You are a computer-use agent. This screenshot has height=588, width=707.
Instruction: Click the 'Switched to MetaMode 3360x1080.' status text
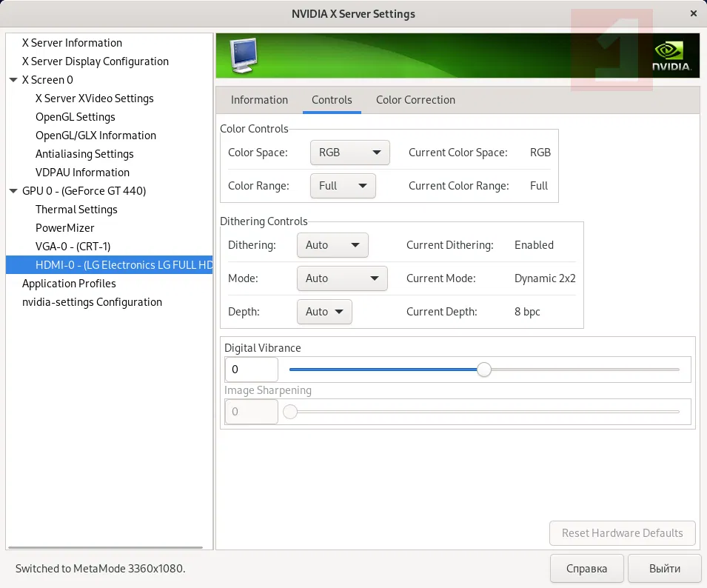100,569
